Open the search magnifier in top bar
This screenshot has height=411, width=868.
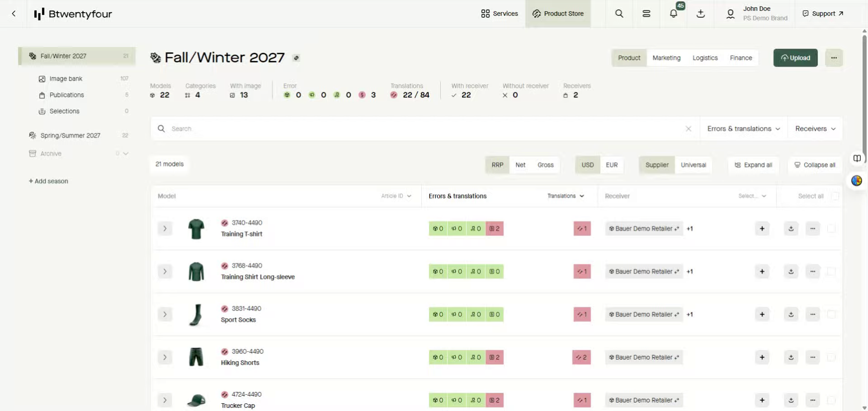tap(619, 14)
